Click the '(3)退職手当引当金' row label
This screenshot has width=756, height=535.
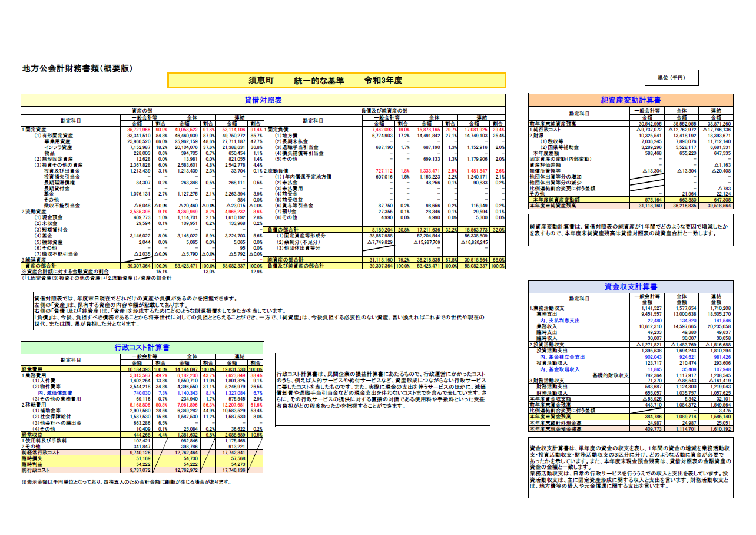296,147
